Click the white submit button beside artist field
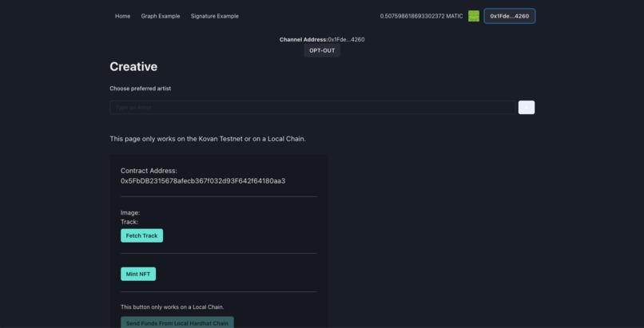Viewport: 644px width, 328px height. point(527,108)
